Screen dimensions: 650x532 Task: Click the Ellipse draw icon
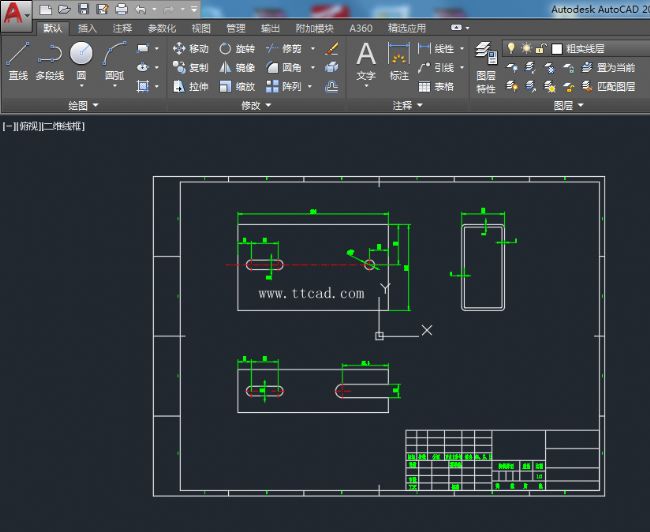143,67
